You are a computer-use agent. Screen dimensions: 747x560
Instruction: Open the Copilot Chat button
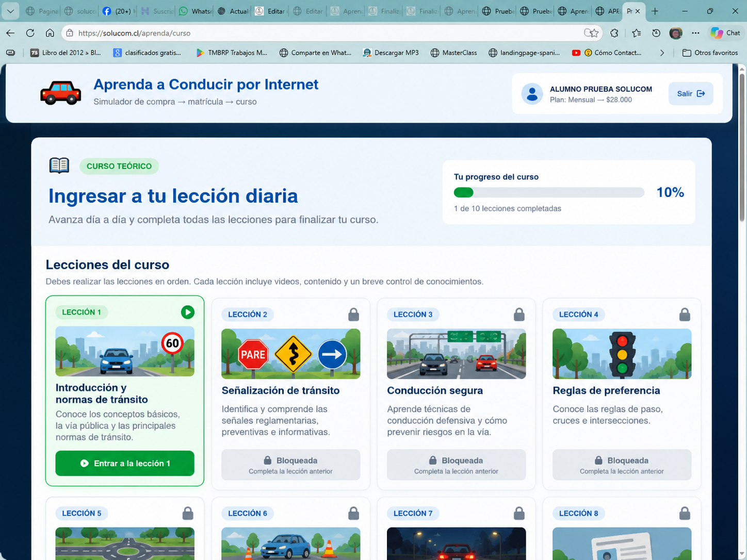pyautogui.click(x=725, y=33)
